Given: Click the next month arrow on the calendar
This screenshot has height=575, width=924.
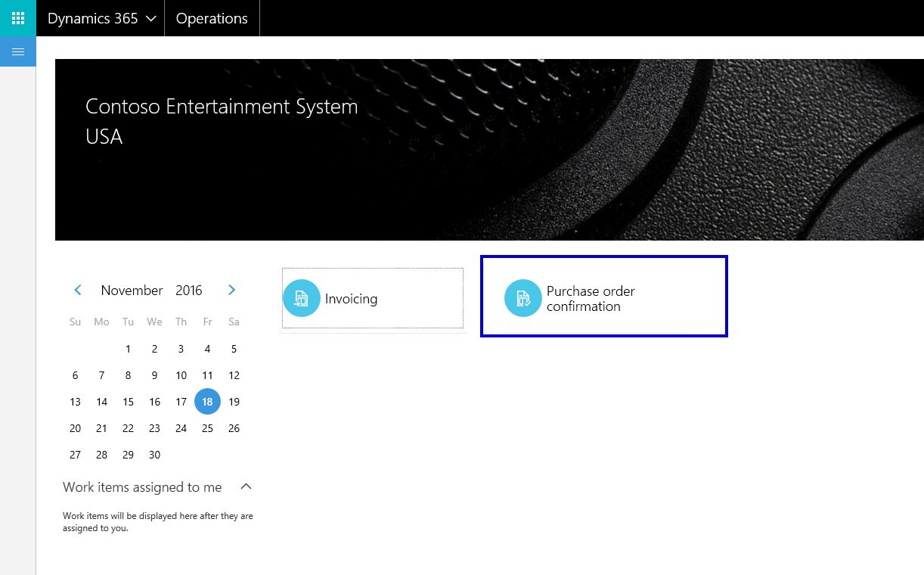Looking at the screenshot, I should coord(231,290).
